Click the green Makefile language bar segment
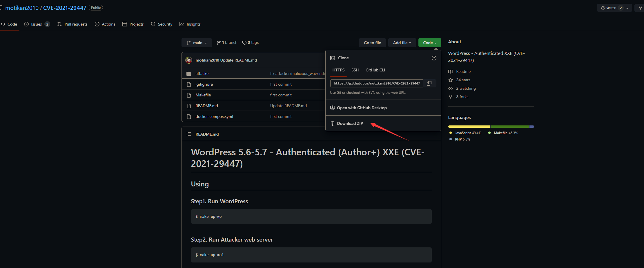Screen dimensions: 644x268 tap(509, 127)
